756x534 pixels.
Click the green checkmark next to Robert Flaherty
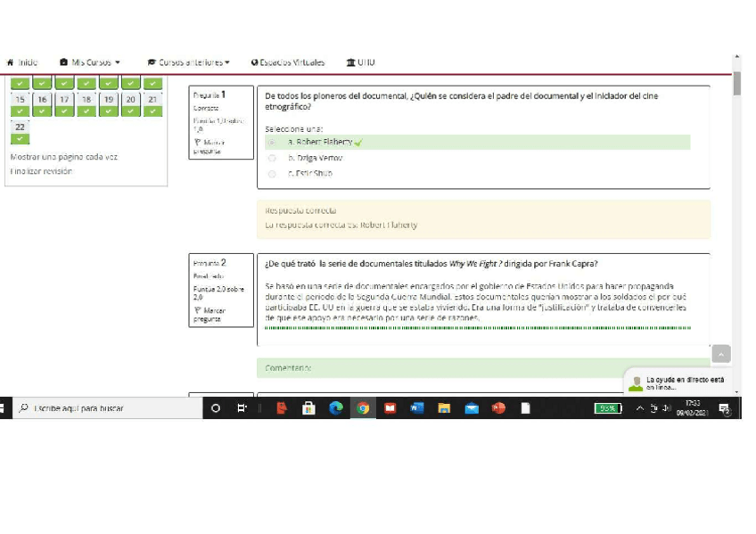tap(357, 142)
